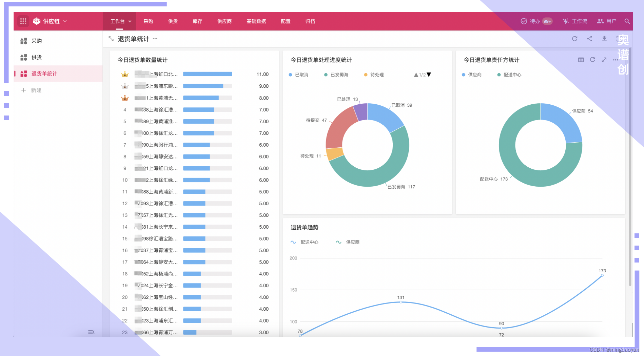
Task: Go to previous legend page arrow
Action: pos(416,75)
